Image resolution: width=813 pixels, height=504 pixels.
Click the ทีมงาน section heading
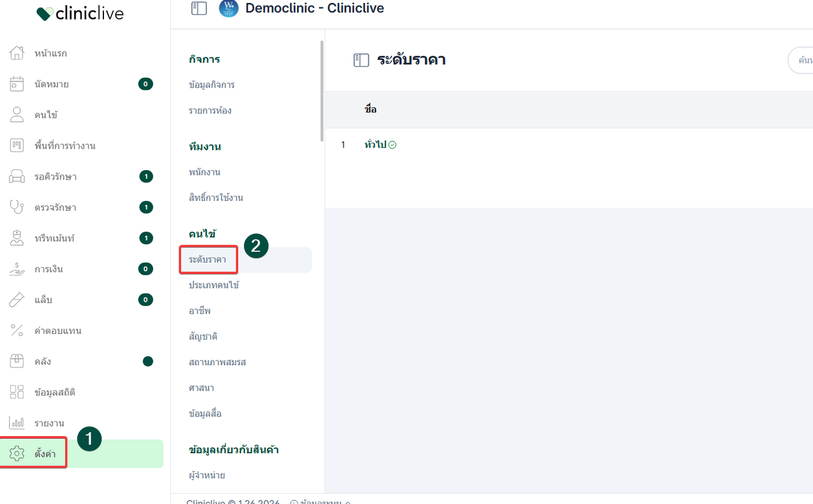point(205,146)
